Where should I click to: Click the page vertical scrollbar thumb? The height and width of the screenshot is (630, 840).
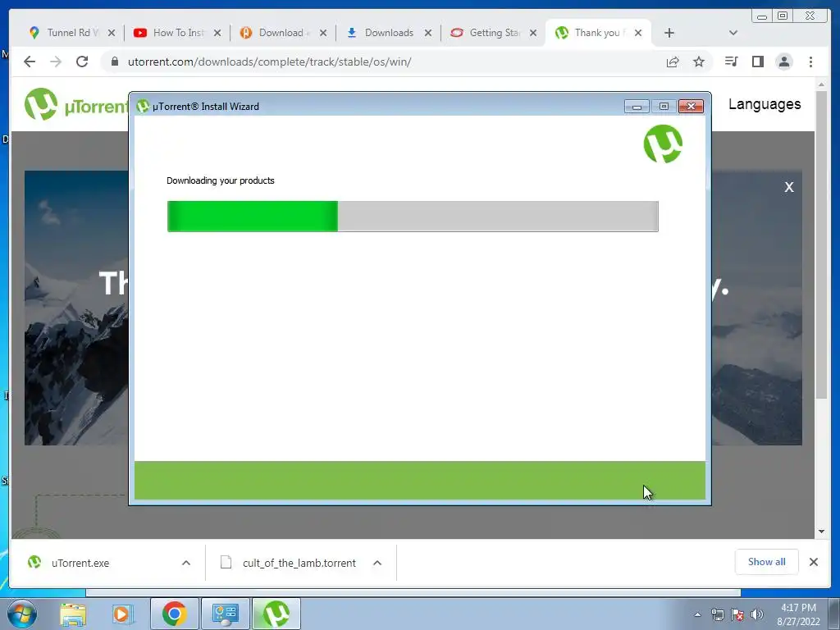coord(821,244)
